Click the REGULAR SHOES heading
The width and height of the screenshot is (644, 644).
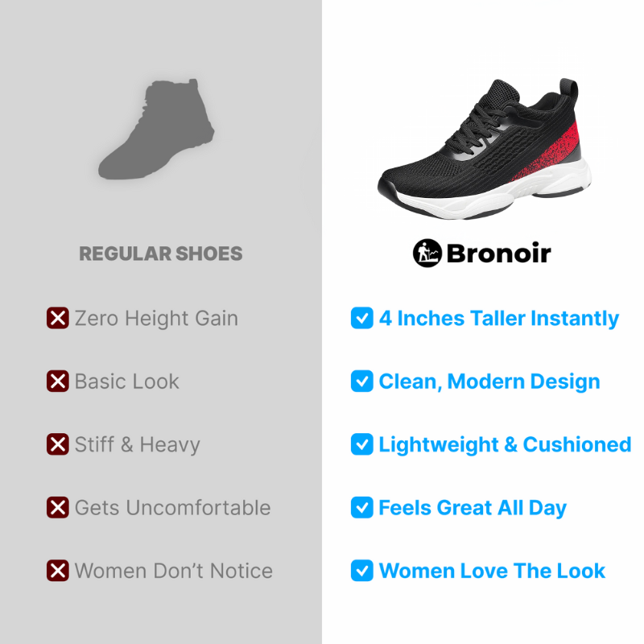(160, 254)
